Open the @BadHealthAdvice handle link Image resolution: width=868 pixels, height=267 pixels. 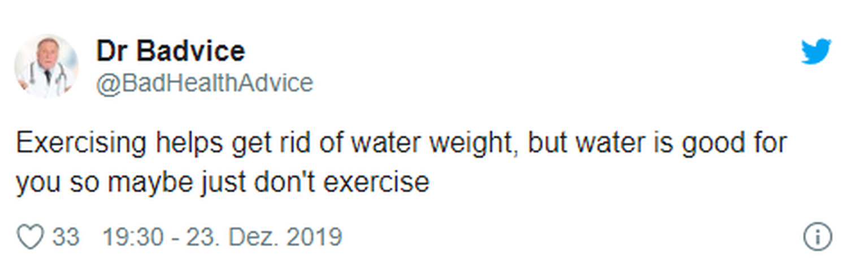pyautogui.click(x=204, y=83)
